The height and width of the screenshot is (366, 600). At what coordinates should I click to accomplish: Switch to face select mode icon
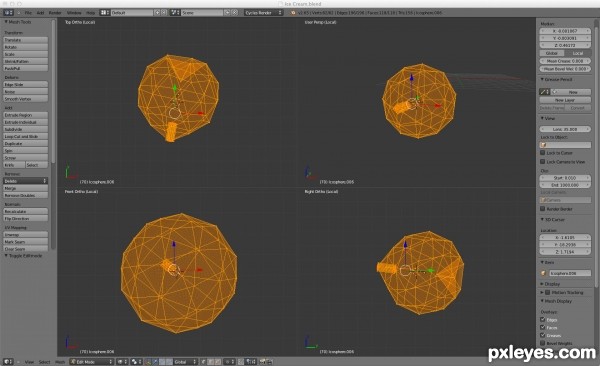pos(218,361)
